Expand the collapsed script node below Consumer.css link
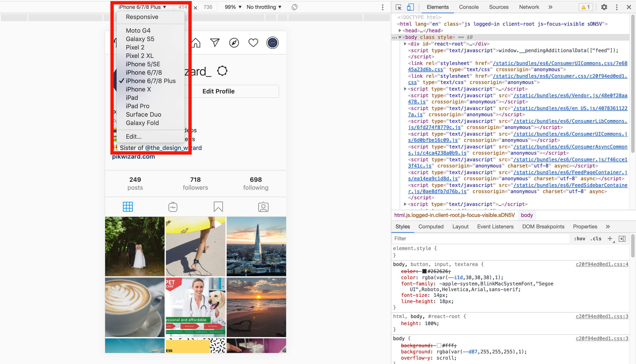636x364 pixels. coord(405,89)
